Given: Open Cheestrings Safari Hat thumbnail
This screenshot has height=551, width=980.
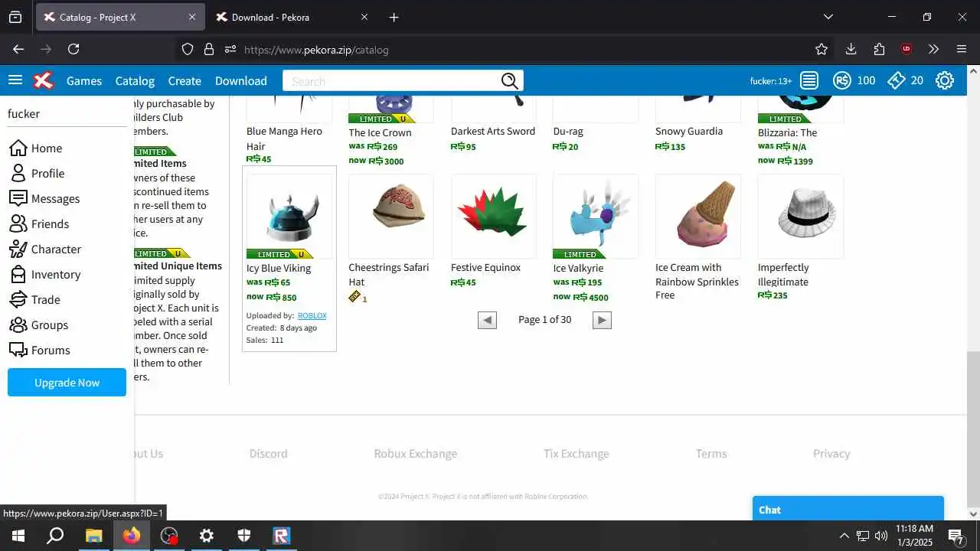Looking at the screenshot, I should tap(391, 216).
